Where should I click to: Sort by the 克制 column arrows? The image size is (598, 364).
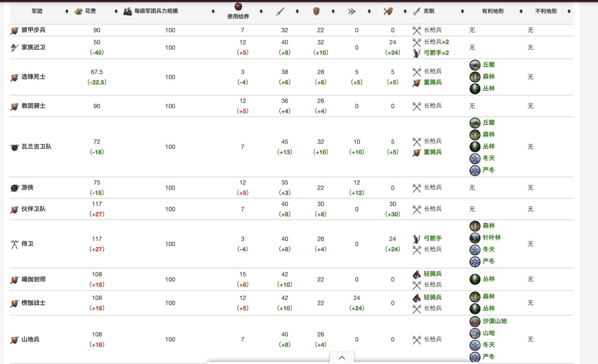pyautogui.click(x=463, y=11)
